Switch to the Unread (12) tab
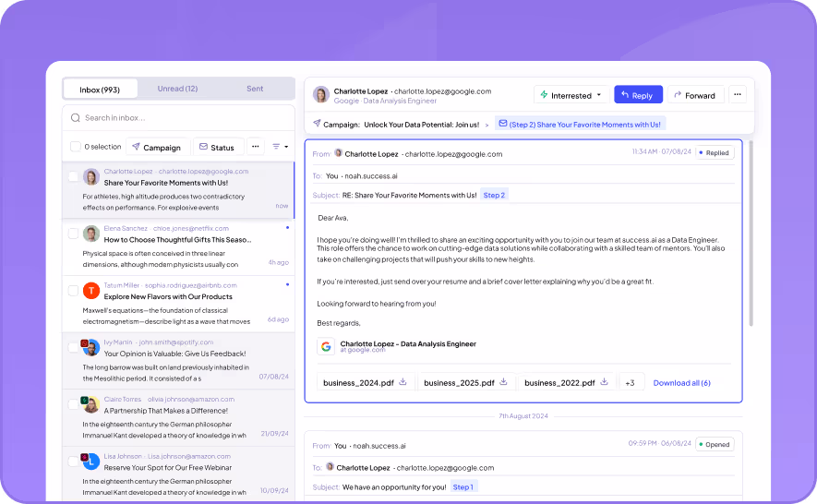 point(177,89)
